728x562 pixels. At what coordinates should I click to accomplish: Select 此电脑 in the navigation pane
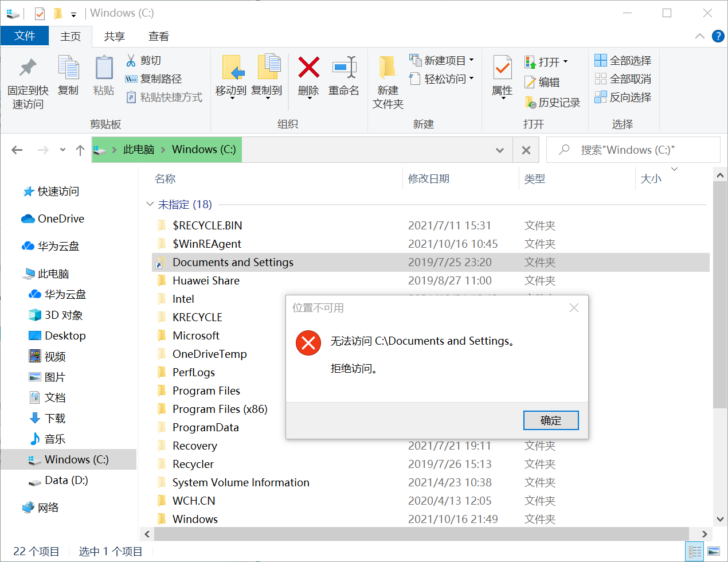click(x=53, y=274)
